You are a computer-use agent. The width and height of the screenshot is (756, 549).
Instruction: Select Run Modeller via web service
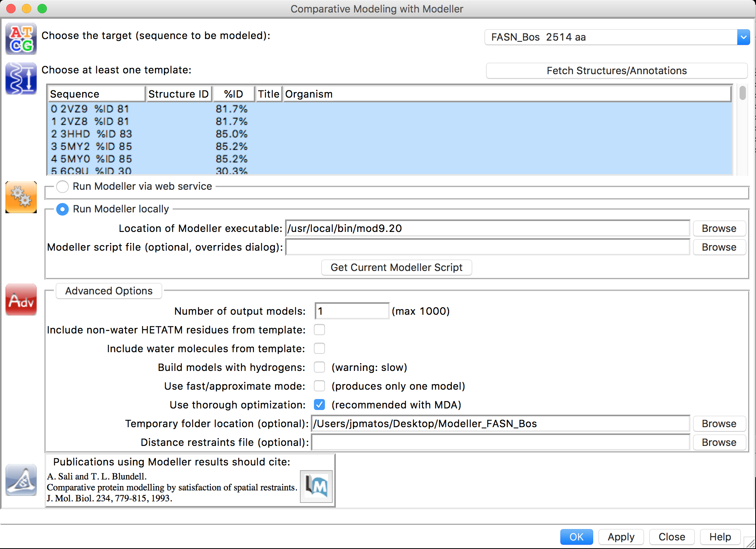pyautogui.click(x=62, y=187)
